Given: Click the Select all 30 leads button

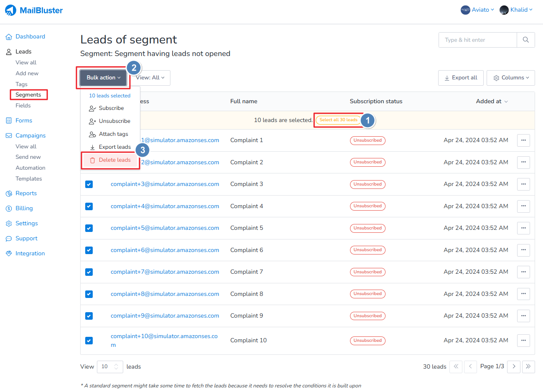Looking at the screenshot, I should coord(338,120).
